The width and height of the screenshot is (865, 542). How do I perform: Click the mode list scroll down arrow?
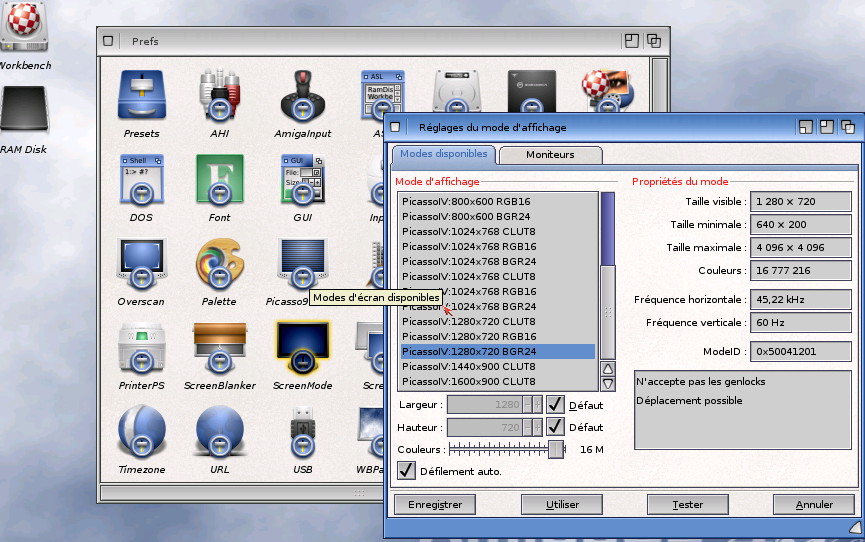[x=608, y=384]
